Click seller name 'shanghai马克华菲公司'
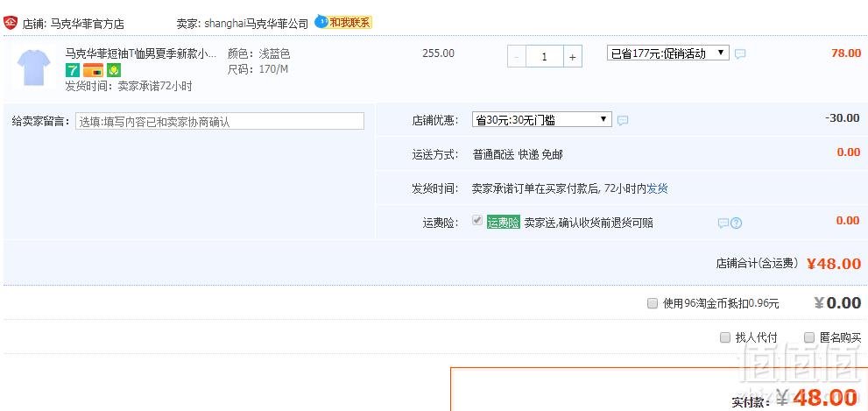Screen dimensions: 868x411 [x=257, y=24]
